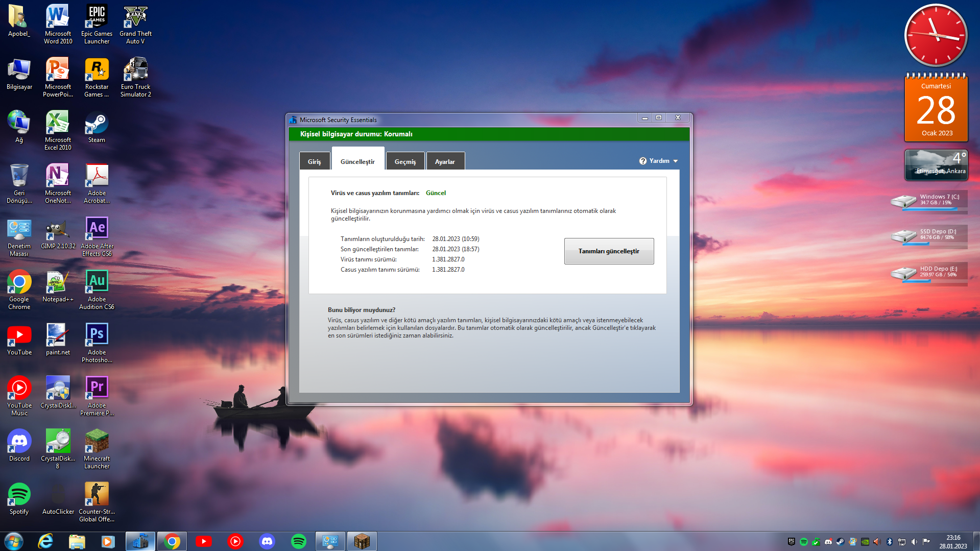Select the Notepad++ desktop icon
980x551 pixels.
[x=58, y=286]
